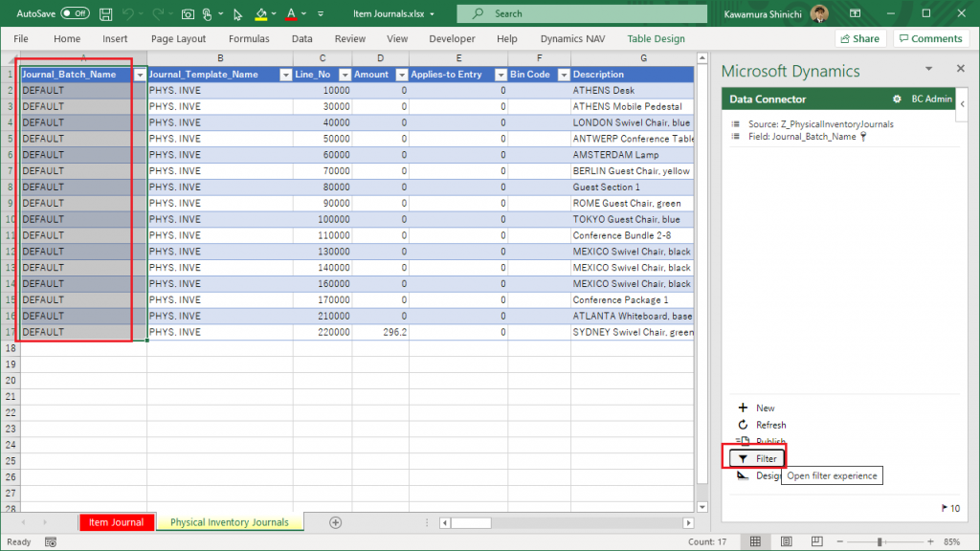Click the Select Objects pointer icon
The height and width of the screenshot is (551, 980).
click(237, 13)
